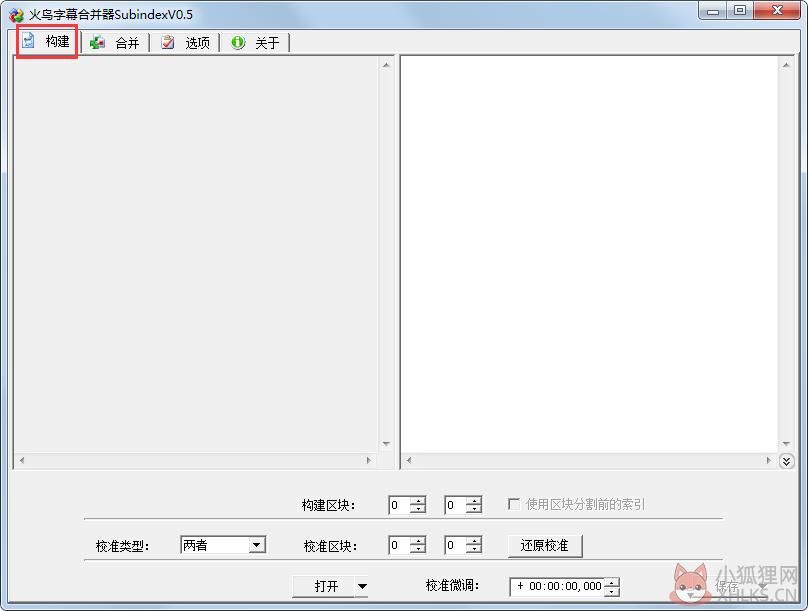Decrease the 校准微调 time value
The image size is (808, 611).
pos(612,591)
